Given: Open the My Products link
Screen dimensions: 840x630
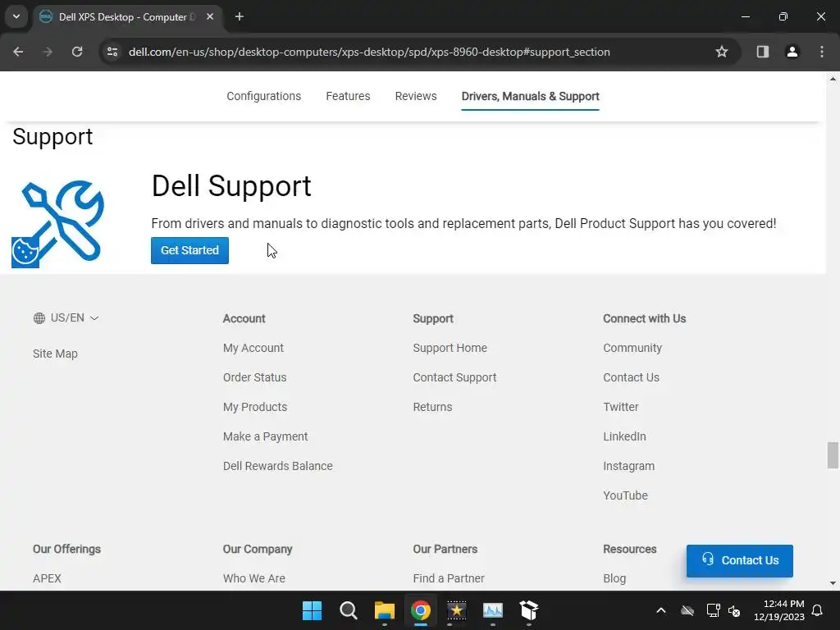Looking at the screenshot, I should tap(255, 407).
